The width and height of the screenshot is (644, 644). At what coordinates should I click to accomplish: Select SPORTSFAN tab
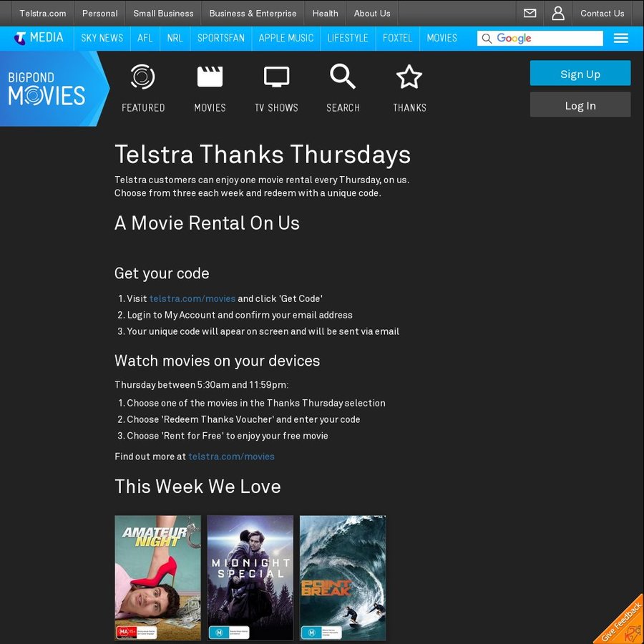click(221, 38)
